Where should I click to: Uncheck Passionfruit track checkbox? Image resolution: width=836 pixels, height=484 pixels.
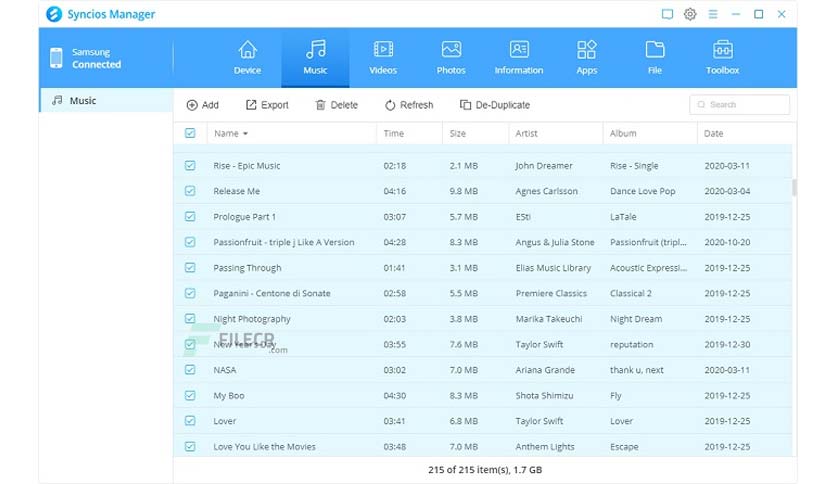coord(190,242)
